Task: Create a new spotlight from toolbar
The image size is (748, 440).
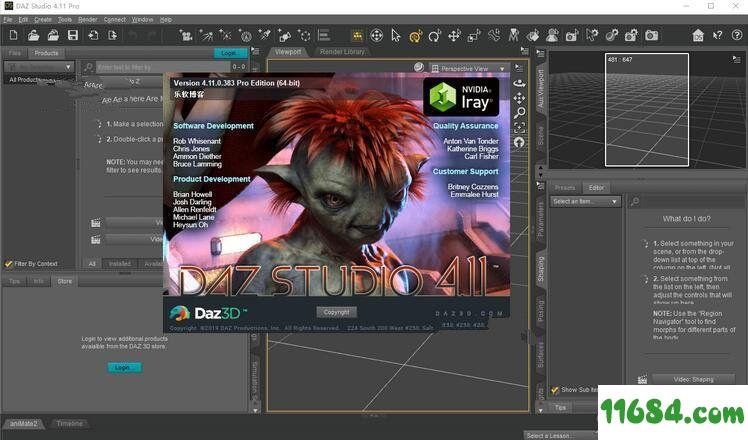Action: pyautogui.click(x=206, y=35)
